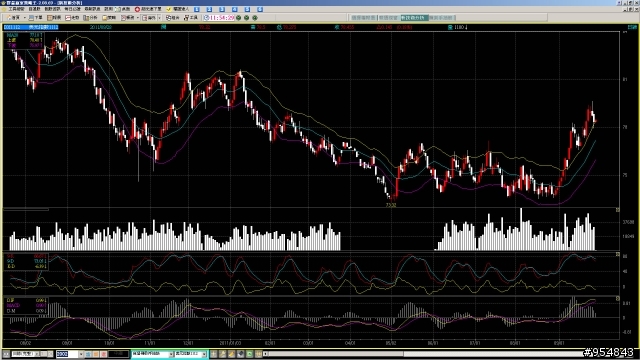The width and height of the screenshot is (640, 360).
Task: Open the 分析 analysis toolbar button
Action: click(x=90, y=18)
